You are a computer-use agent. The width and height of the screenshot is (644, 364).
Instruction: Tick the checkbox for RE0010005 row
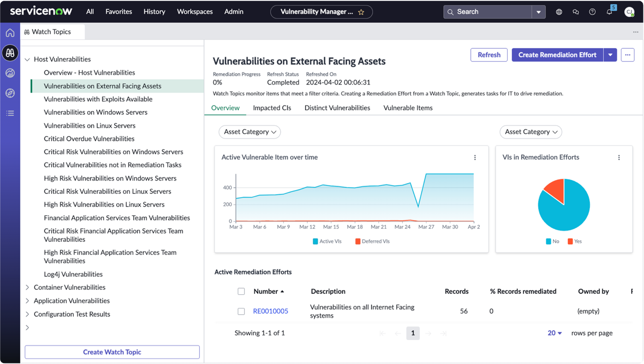(x=241, y=311)
